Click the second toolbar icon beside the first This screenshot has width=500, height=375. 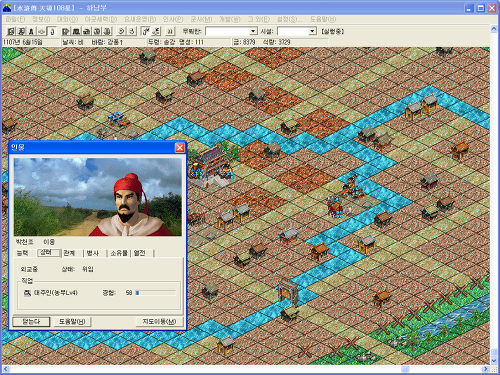[21, 31]
